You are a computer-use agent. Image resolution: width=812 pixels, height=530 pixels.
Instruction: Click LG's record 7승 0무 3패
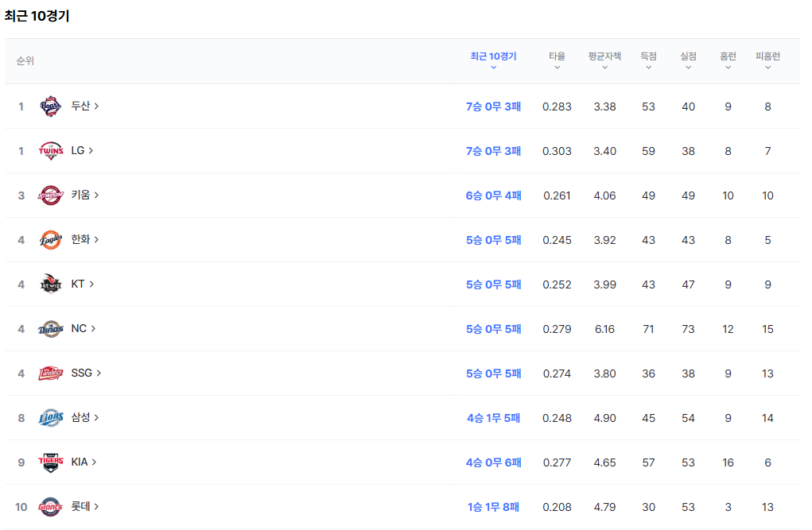tap(493, 151)
